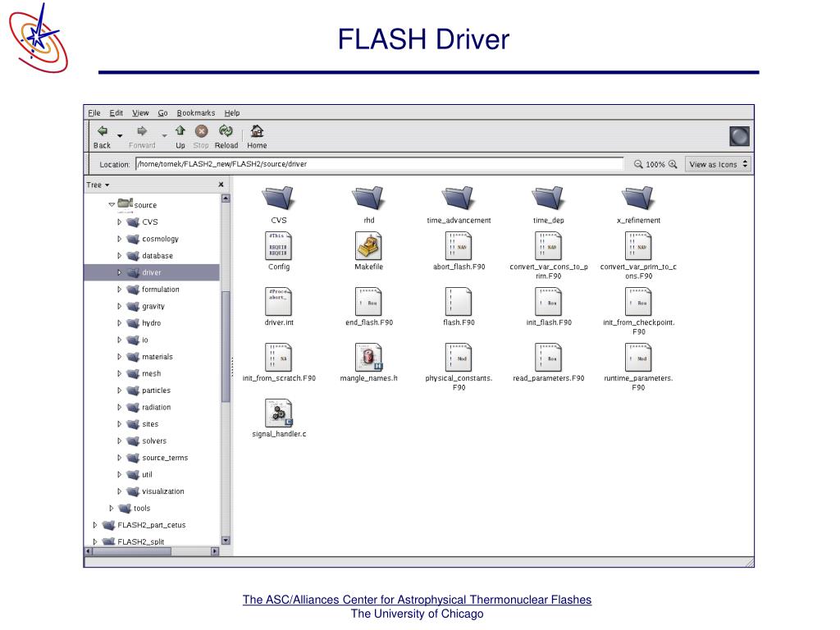Image resolution: width=840 pixels, height=630 pixels.
Task: Open the rhd folder icon
Action: [368, 199]
